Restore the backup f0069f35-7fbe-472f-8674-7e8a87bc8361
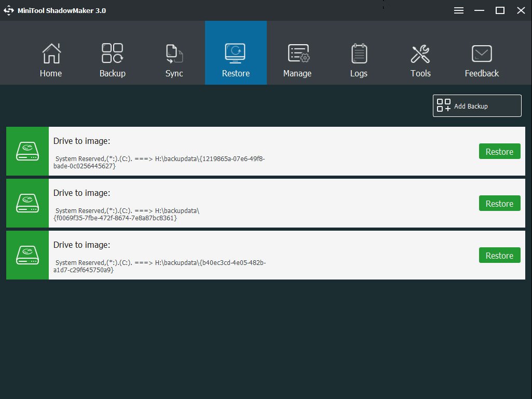Viewport: 532px width, 399px height. (x=499, y=204)
